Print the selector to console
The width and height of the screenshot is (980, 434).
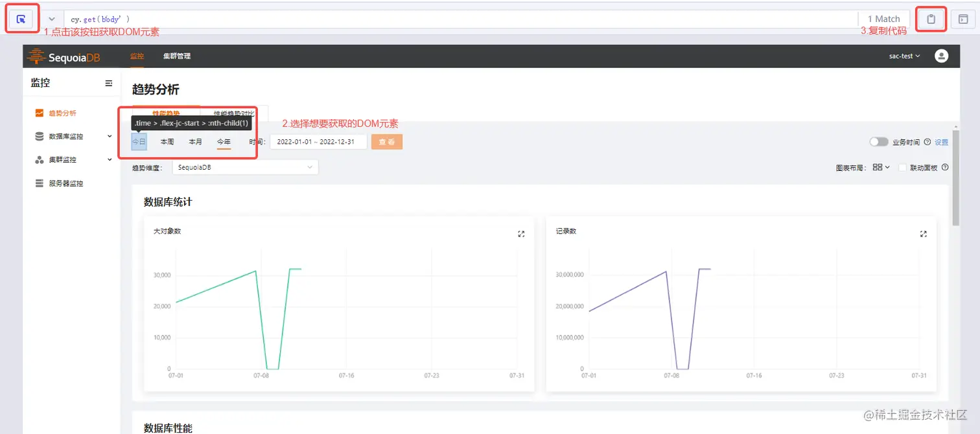(x=963, y=19)
